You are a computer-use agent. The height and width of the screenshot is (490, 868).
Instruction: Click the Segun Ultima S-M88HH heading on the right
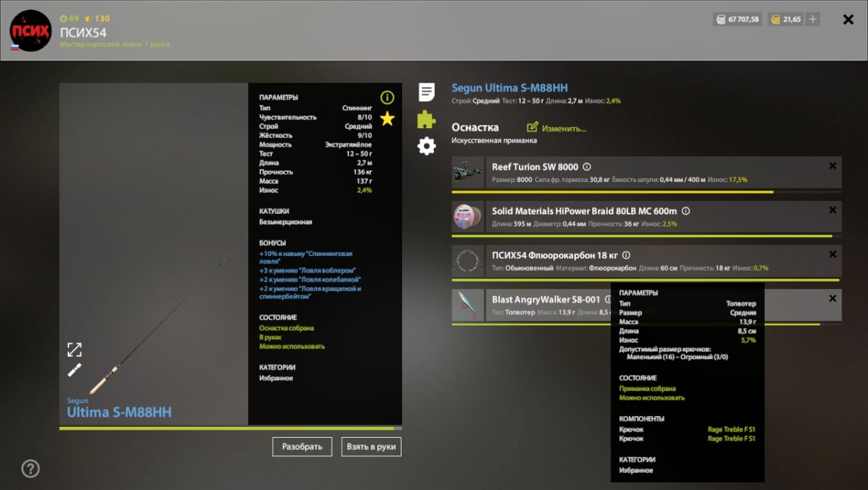510,88
